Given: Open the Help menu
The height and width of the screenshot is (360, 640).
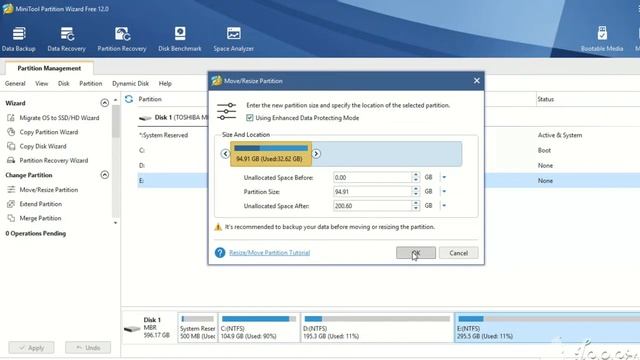Looking at the screenshot, I should (x=165, y=83).
